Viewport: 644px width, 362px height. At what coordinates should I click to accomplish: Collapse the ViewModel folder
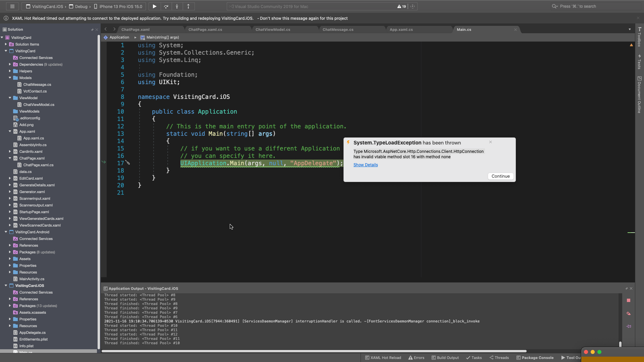pyautogui.click(x=10, y=98)
